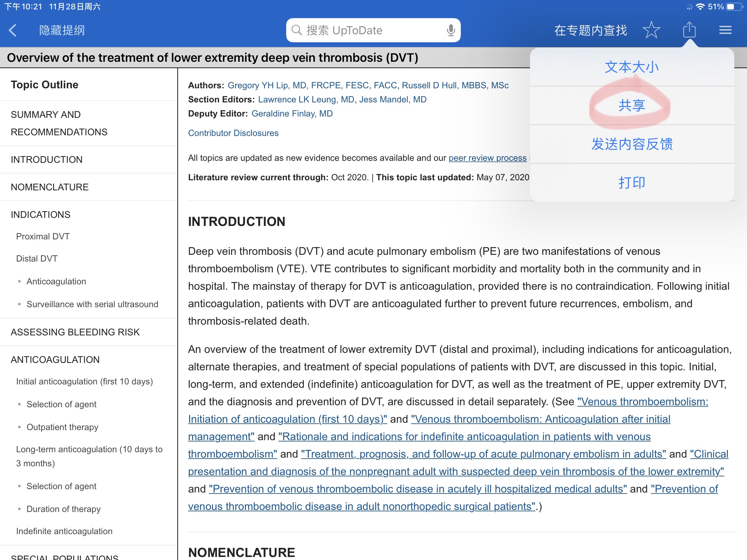Image resolution: width=747 pixels, height=560 pixels.
Task: Choose 共享 in the popup menu
Action: coord(631,106)
